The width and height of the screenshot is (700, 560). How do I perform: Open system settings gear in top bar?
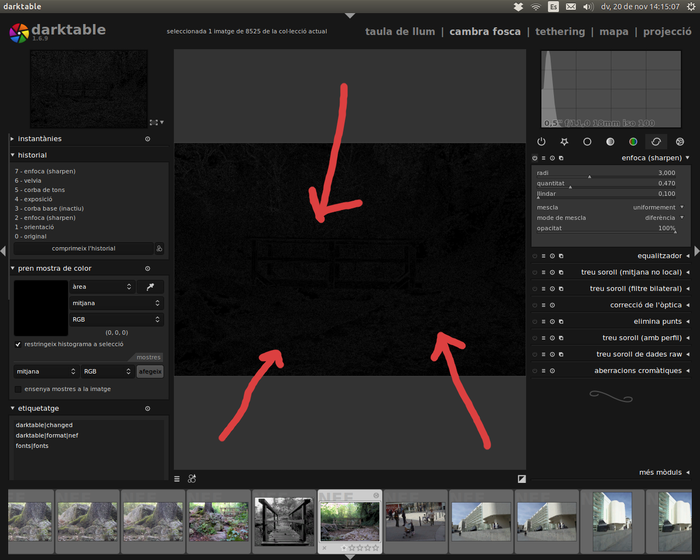pos(691,7)
